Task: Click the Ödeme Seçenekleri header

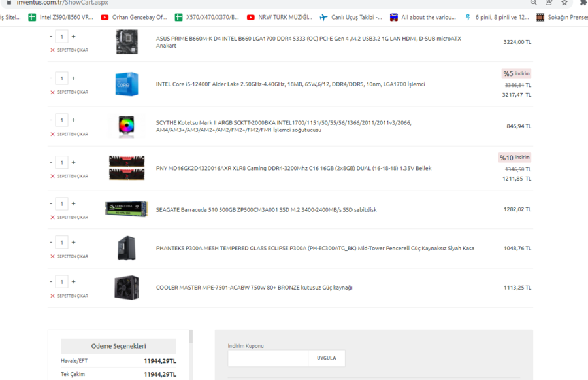Action: pyautogui.click(x=118, y=346)
